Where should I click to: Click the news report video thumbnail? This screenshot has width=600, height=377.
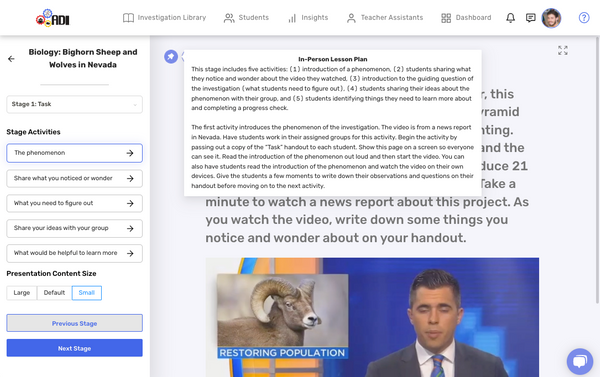372,317
